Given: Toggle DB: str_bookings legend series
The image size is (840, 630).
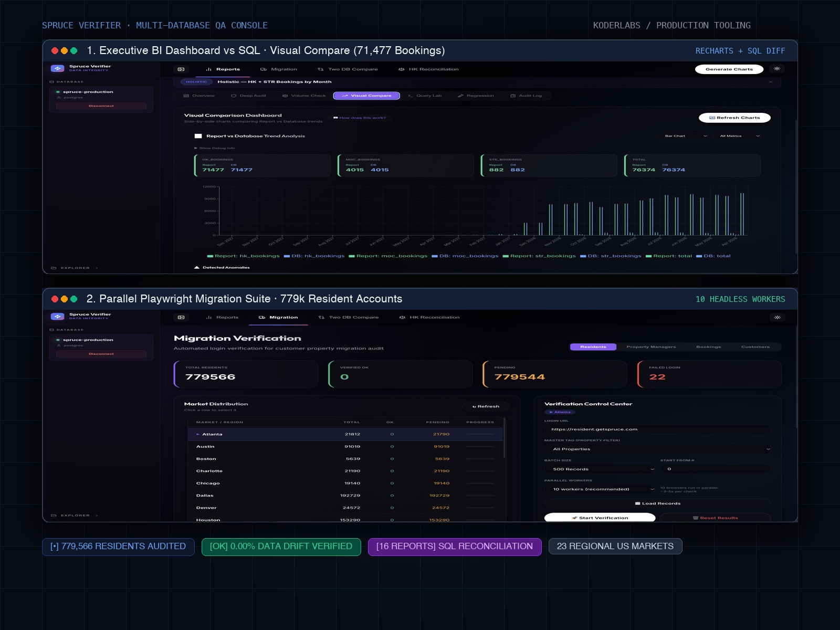Looking at the screenshot, I should tap(611, 256).
